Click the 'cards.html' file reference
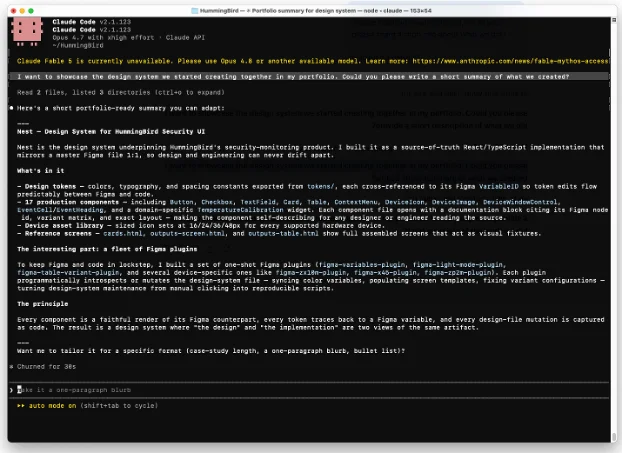The width and height of the screenshot is (622, 453). (x=123, y=234)
